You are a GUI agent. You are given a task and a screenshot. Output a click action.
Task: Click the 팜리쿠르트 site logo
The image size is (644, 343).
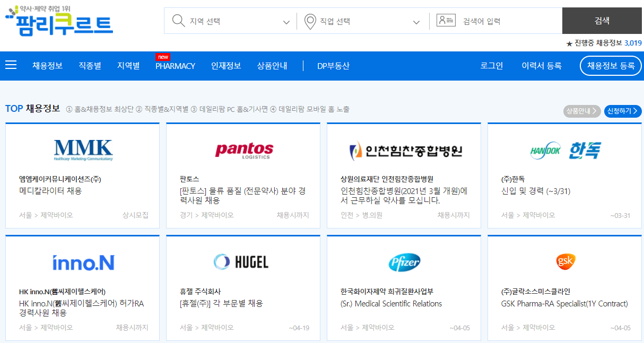(x=60, y=23)
